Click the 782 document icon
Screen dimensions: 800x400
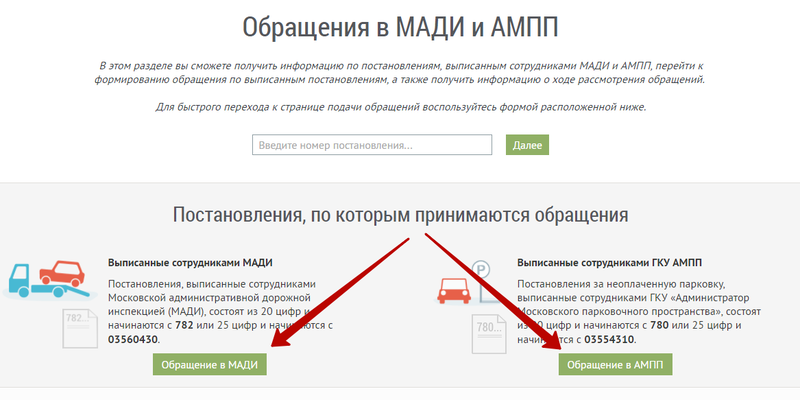point(80,329)
